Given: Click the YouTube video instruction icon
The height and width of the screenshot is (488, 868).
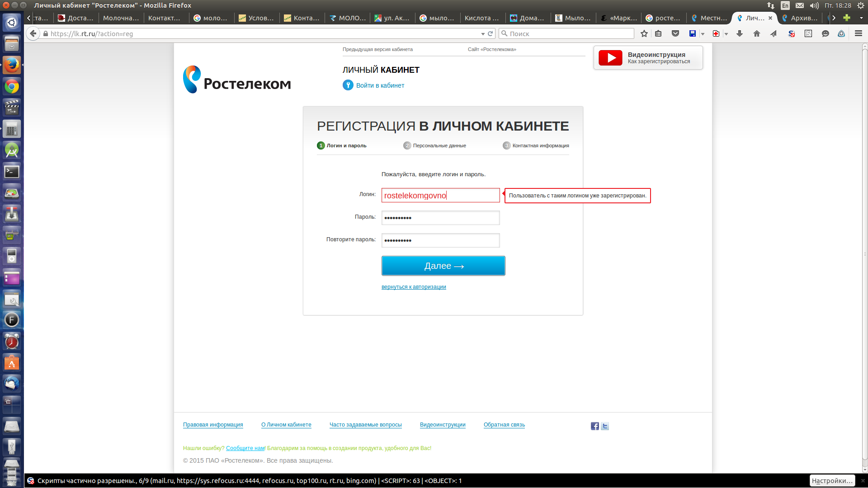Looking at the screenshot, I should point(610,58).
